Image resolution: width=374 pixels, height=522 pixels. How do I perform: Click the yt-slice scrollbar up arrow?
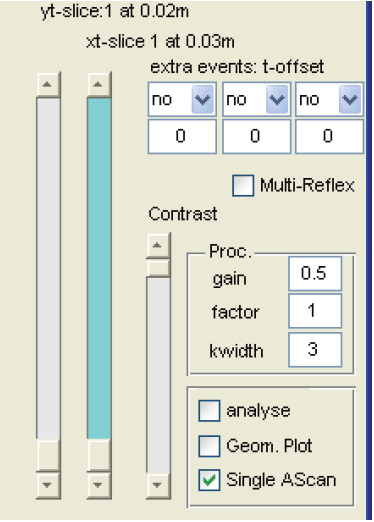click(x=48, y=84)
